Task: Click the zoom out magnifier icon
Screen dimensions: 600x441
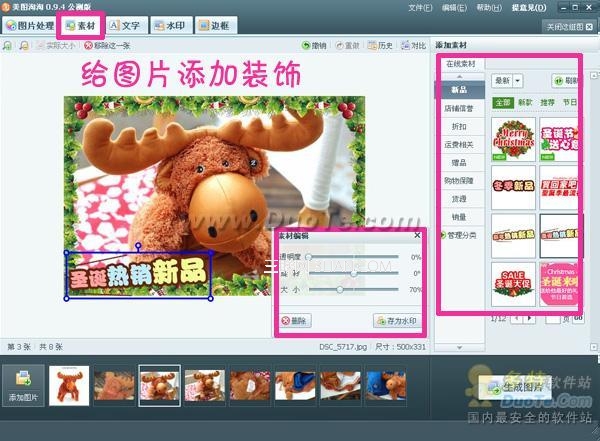Action: tap(24, 46)
